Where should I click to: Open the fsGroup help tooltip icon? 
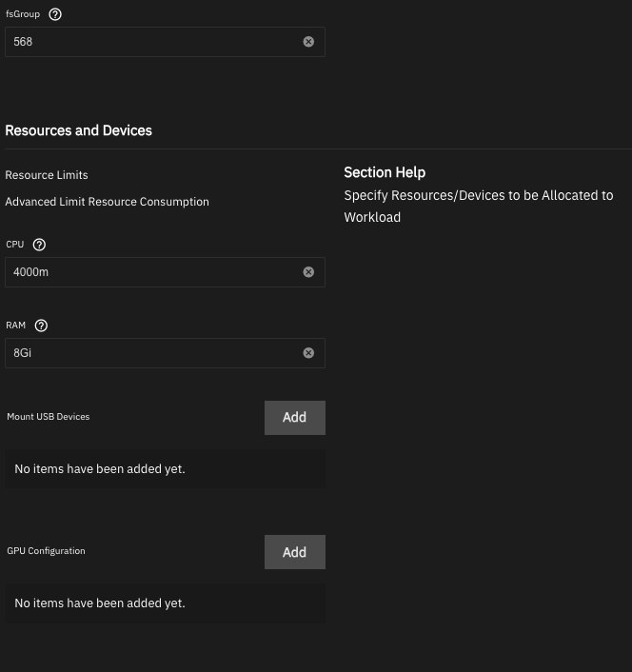55,14
